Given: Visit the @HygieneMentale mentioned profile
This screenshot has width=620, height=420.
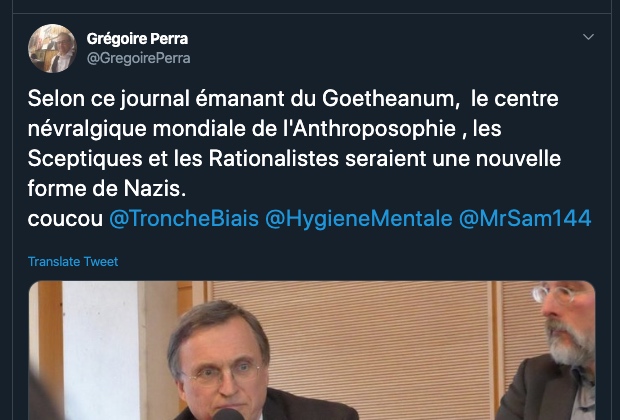Looking at the screenshot, I should (x=359, y=218).
